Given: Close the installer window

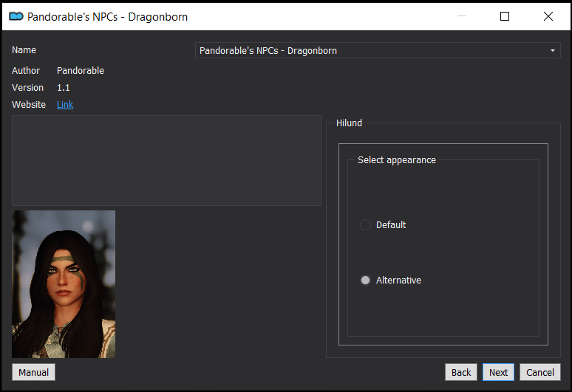Looking at the screenshot, I should point(548,16).
